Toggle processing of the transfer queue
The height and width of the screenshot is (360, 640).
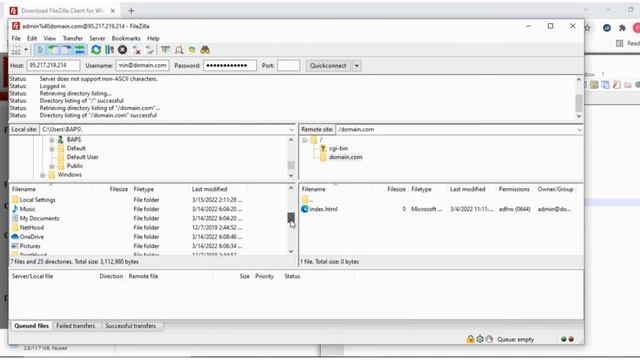[109, 50]
